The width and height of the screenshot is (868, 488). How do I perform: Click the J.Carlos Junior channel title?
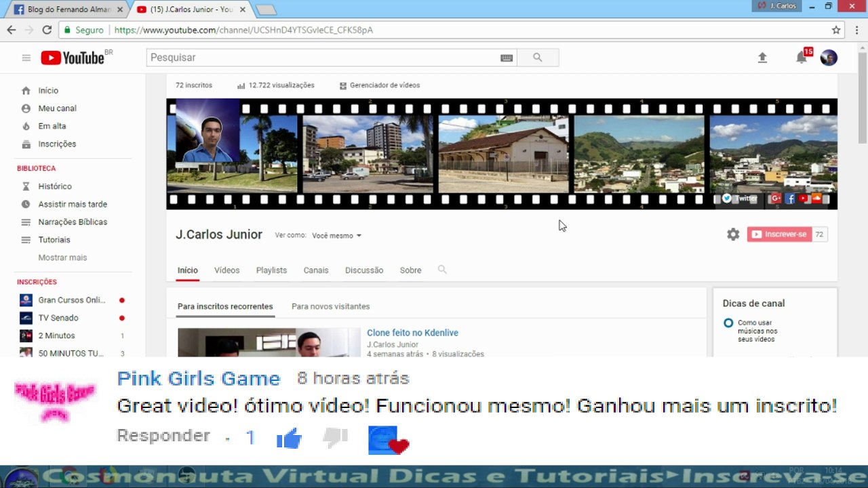(219, 235)
